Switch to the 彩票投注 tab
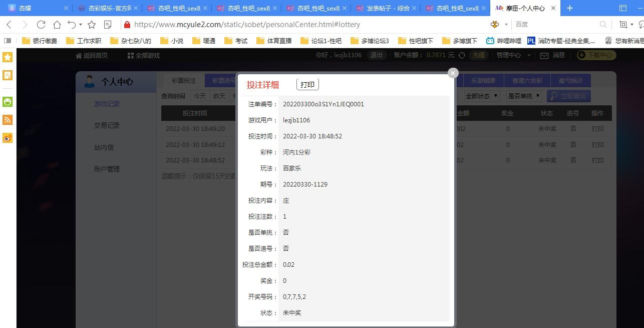Screen dimensions: 644x328 tap(184, 81)
